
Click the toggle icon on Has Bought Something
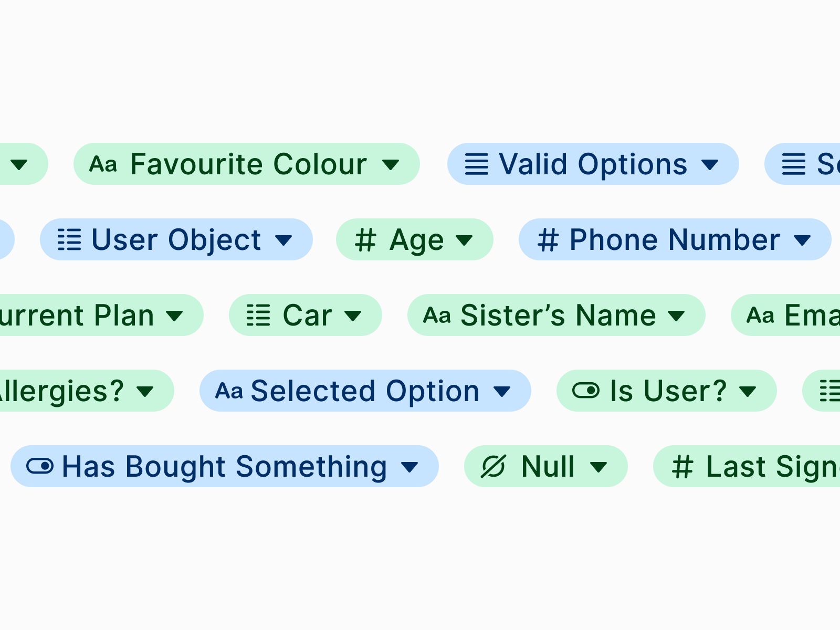click(40, 466)
